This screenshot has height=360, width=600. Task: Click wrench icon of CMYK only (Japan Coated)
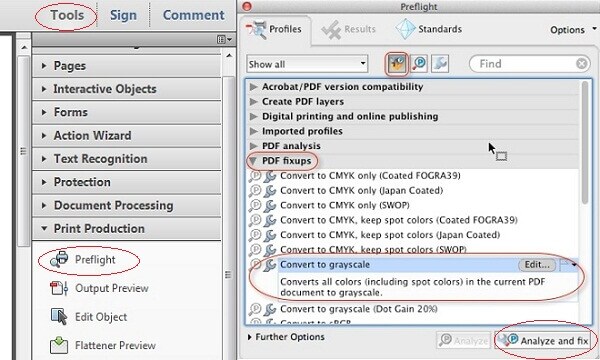270,191
